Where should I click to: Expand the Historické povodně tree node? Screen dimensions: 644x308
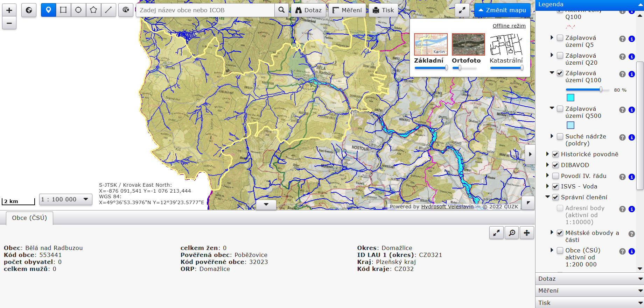547,154
